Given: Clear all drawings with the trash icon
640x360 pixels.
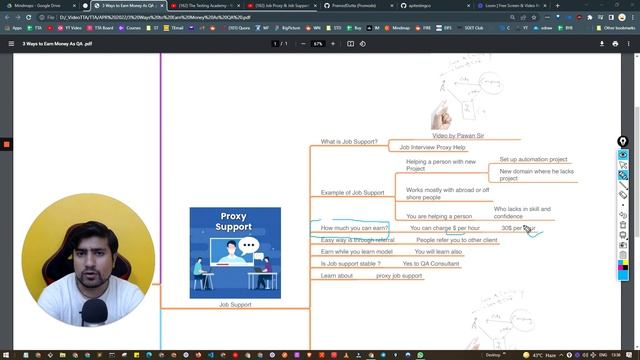Looking at the screenshot, I should tap(623, 225).
